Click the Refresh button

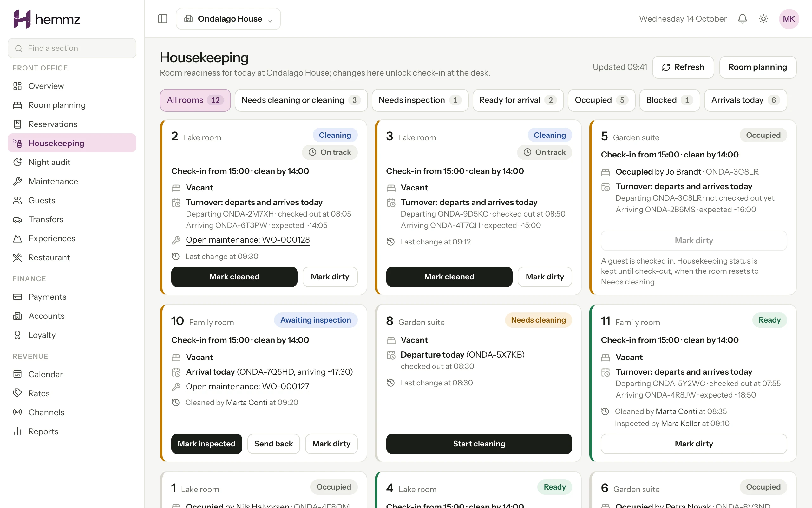pyautogui.click(x=683, y=67)
